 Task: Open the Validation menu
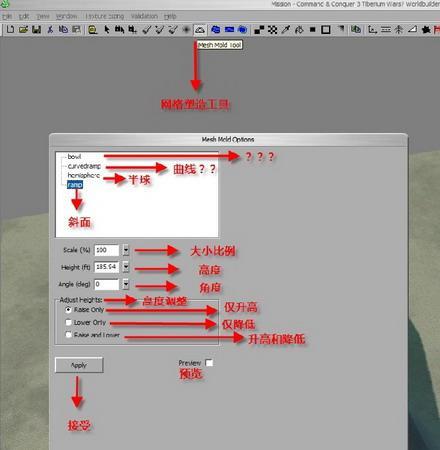coord(144,16)
